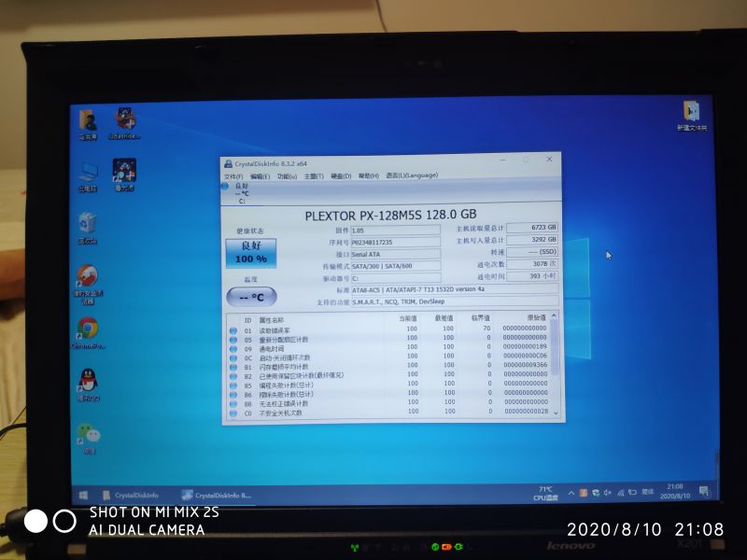Click raw value 000000009366 in the B1 row
Screen dimensions: 747x560
tap(525, 365)
